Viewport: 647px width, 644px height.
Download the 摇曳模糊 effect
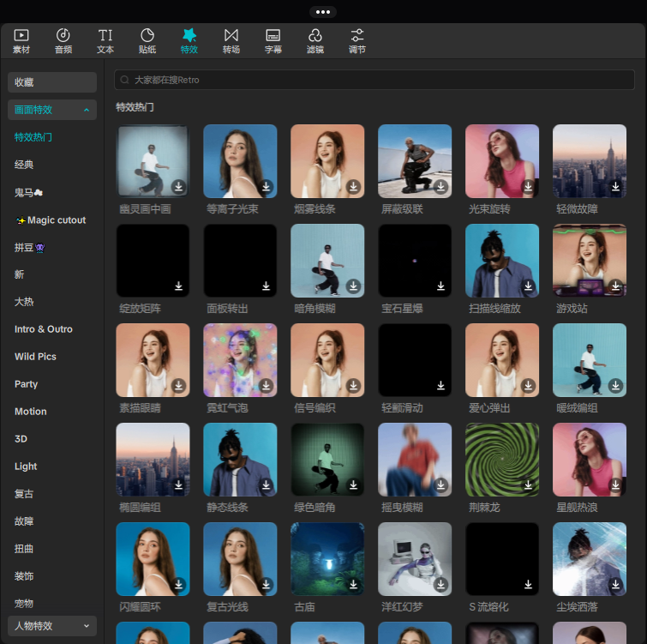(x=441, y=485)
